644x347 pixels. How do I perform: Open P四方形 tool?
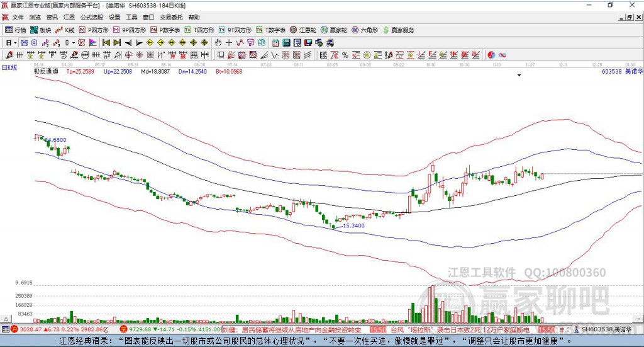94,30
